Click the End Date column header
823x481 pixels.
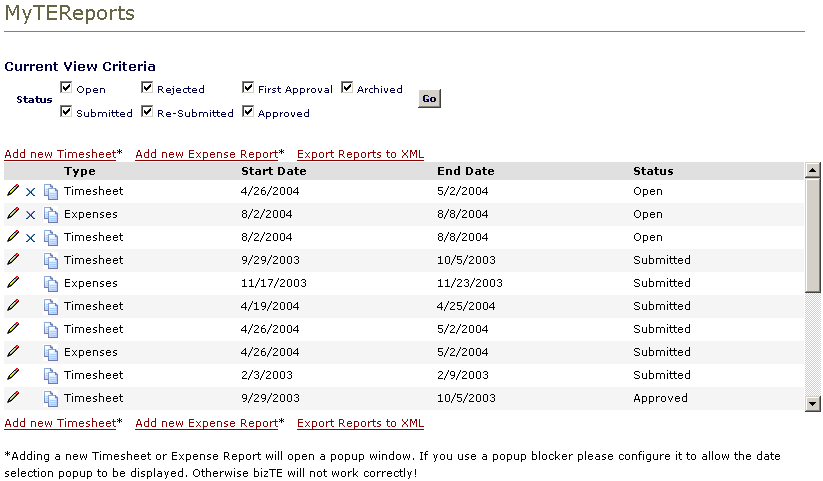[466, 171]
